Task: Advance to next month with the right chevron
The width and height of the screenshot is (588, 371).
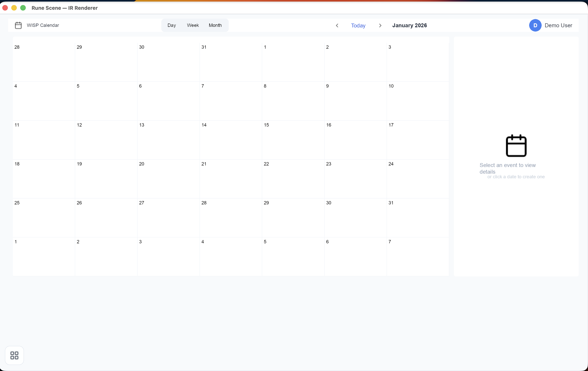Action: 380,25
